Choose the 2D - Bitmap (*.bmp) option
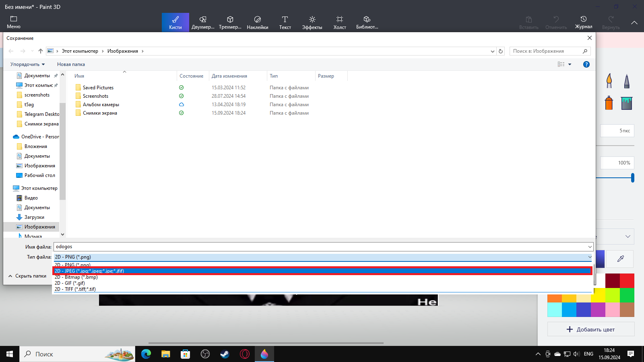Image resolution: width=644 pixels, height=362 pixels. pyautogui.click(x=322, y=277)
